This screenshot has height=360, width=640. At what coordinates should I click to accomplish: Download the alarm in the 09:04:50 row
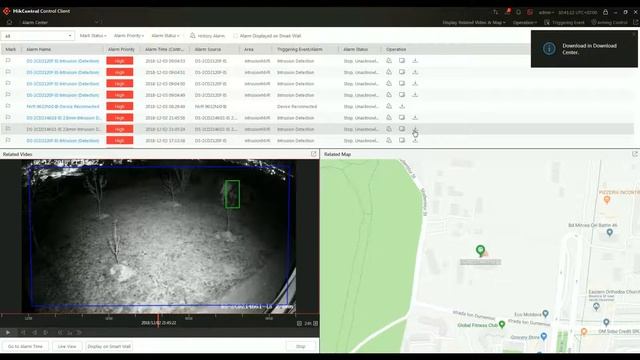(415, 83)
